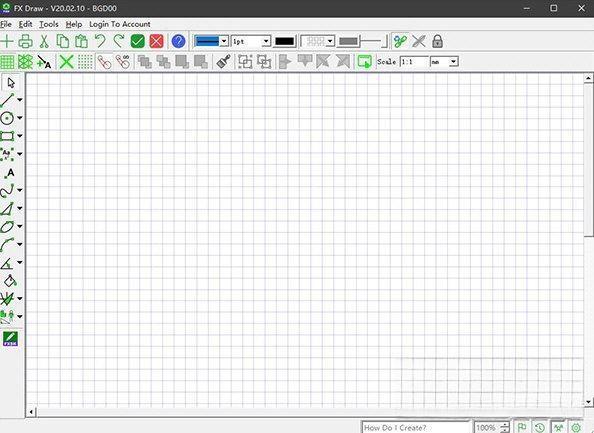Click the green checkmark button

(138, 41)
